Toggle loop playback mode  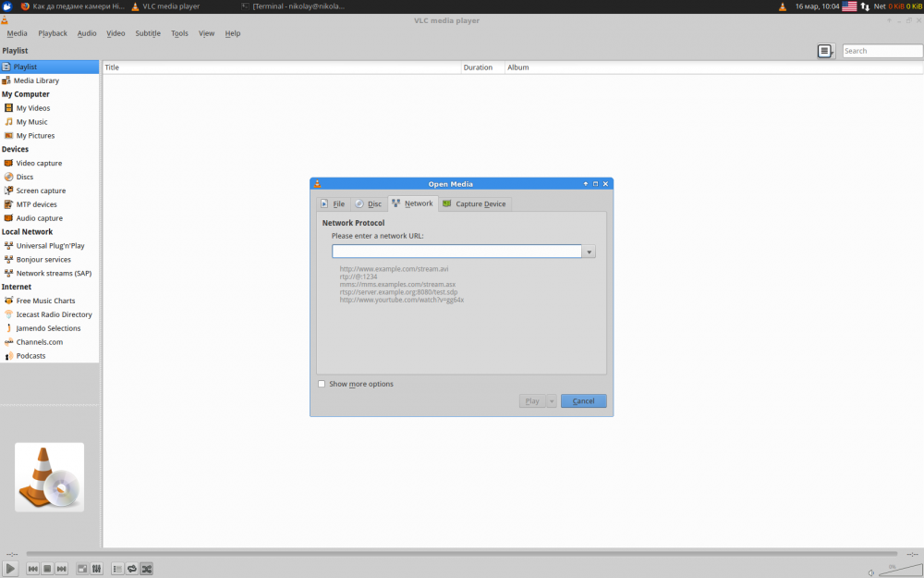point(132,569)
